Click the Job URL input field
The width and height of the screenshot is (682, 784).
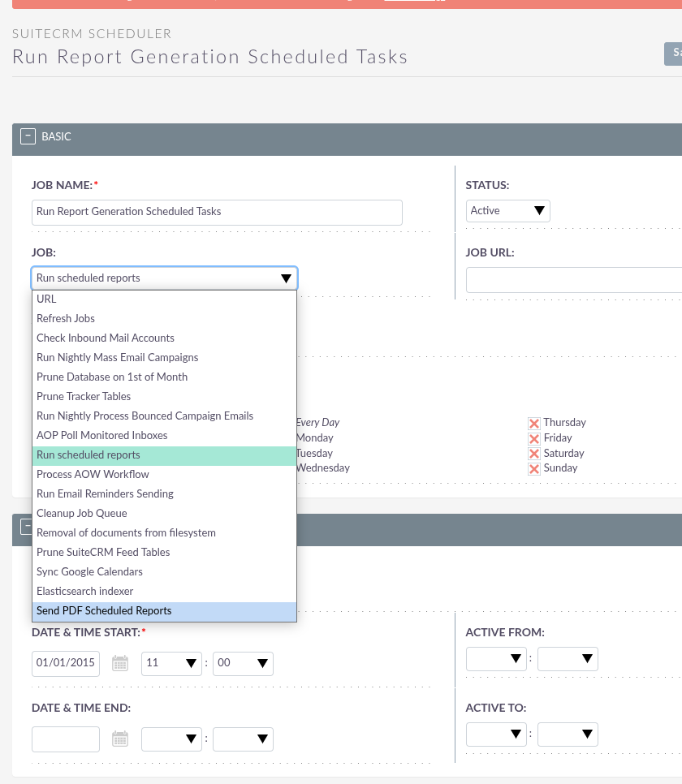point(574,280)
